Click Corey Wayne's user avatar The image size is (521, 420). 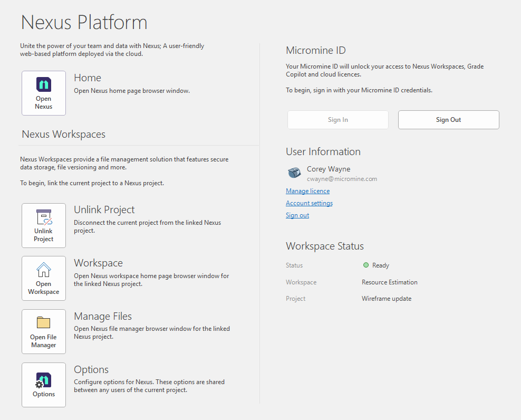click(294, 173)
